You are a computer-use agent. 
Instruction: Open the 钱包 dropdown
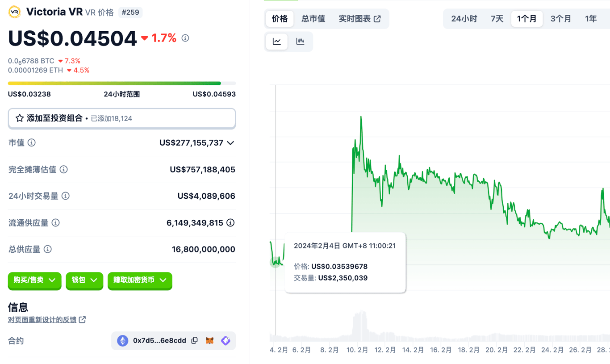pyautogui.click(x=84, y=280)
